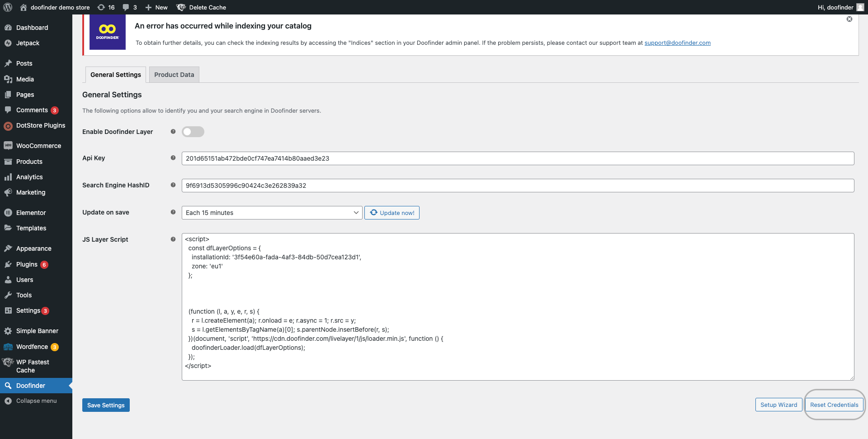Show help tooltip for Api Key

click(x=173, y=157)
